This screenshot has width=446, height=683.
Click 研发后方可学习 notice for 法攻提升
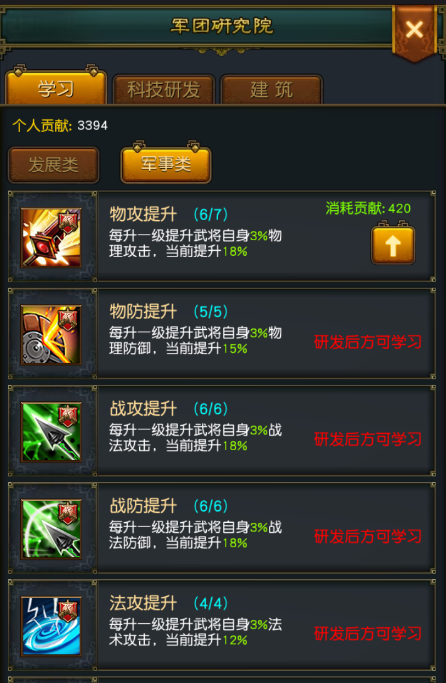[x=368, y=634]
